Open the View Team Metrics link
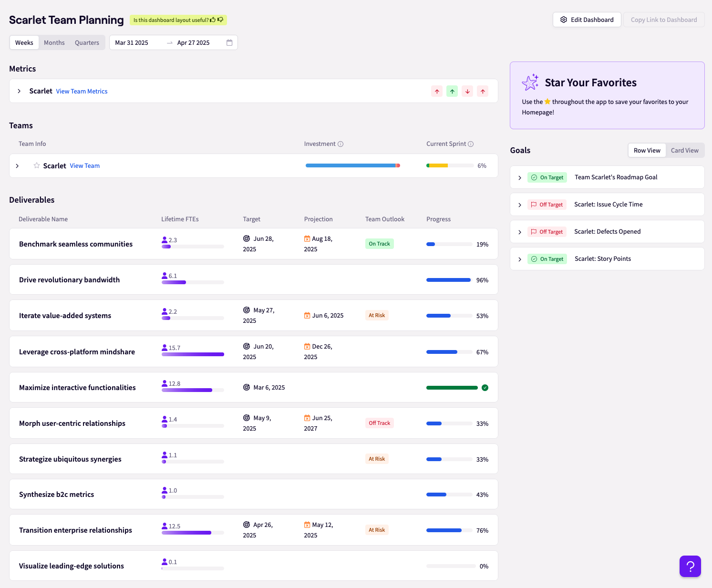 tap(82, 91)
